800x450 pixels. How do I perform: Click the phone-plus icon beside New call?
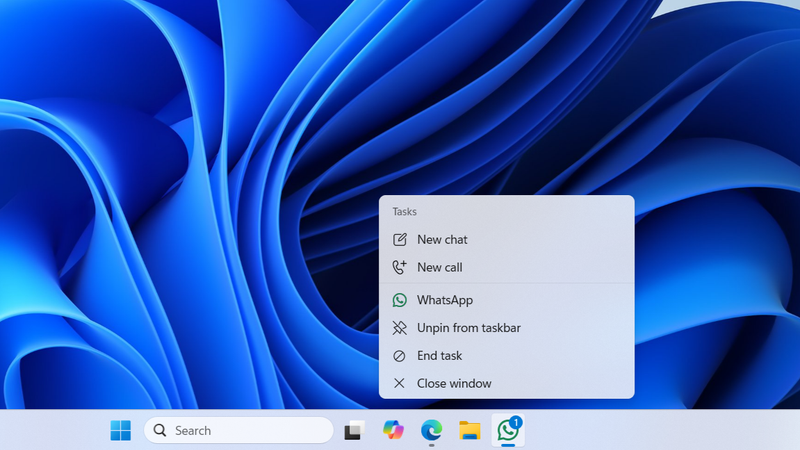coord(400,267)
